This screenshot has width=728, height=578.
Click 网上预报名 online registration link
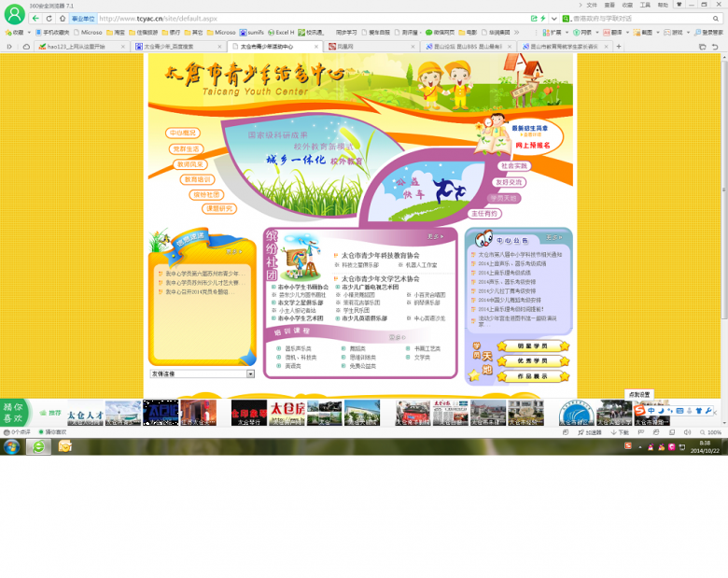coord(533,146)
